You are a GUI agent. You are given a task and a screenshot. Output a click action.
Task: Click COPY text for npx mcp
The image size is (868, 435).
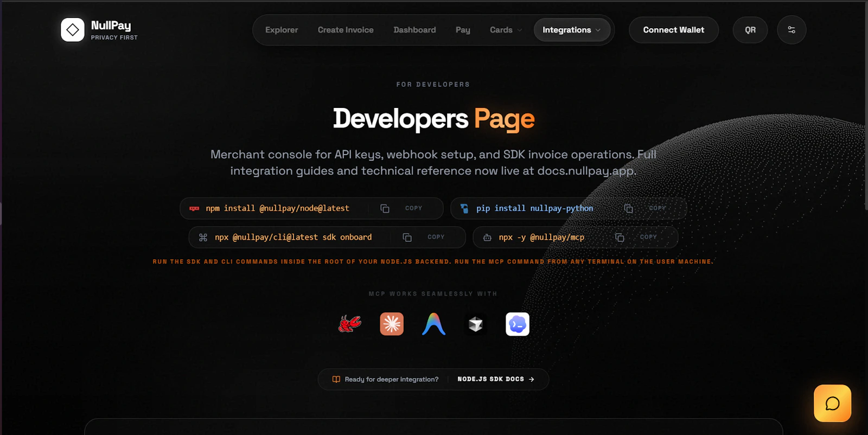648,237
